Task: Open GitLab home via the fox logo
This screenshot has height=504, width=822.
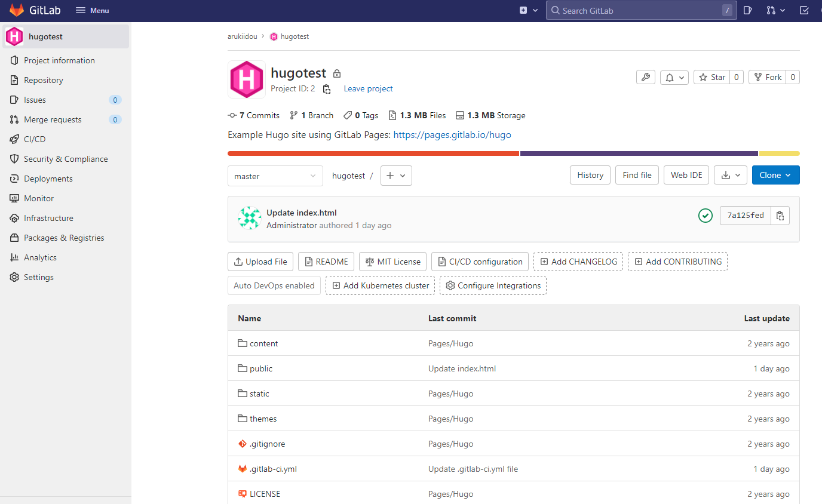Action: [17, 10]
